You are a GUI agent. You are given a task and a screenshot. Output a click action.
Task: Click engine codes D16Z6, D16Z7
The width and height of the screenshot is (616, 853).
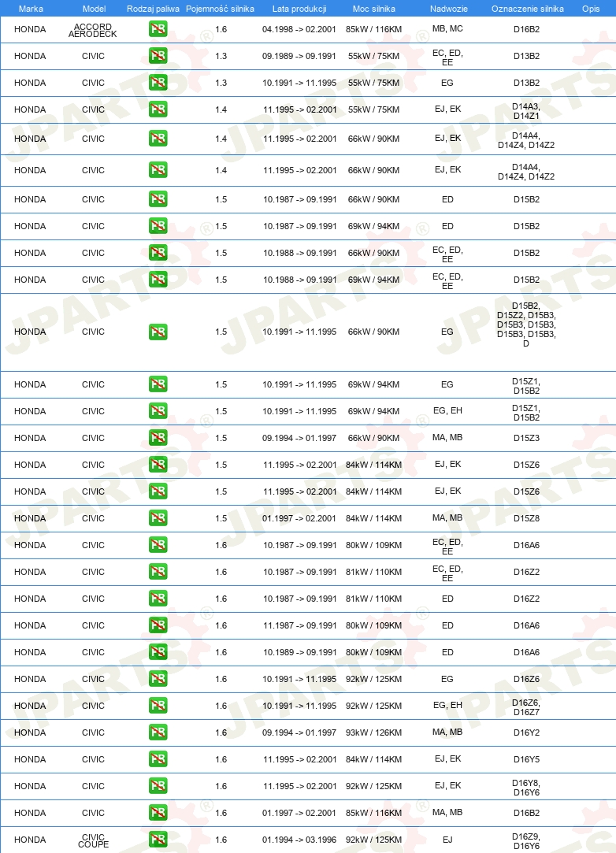526,707
